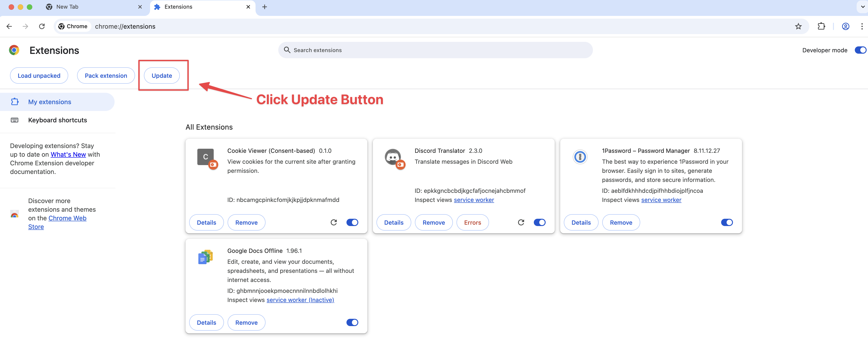Disable the Google Docs Offline toggle

tap(352, 322)
